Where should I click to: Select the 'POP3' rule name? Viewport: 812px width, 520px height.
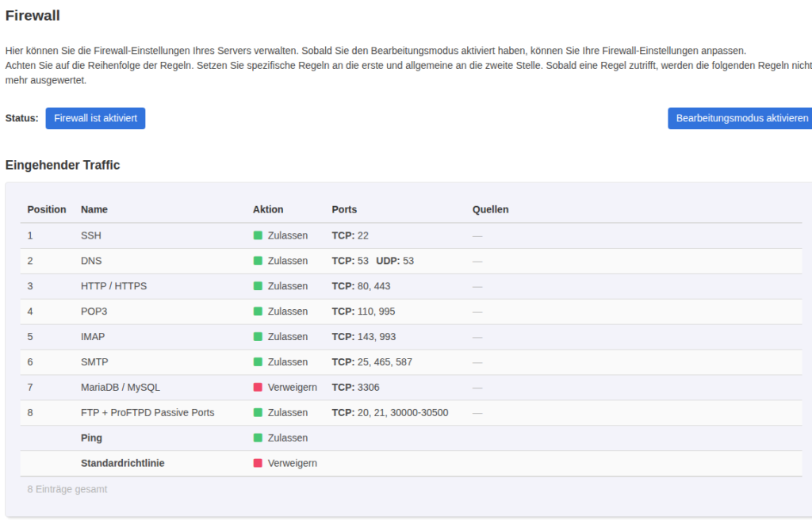click(94, 312)
